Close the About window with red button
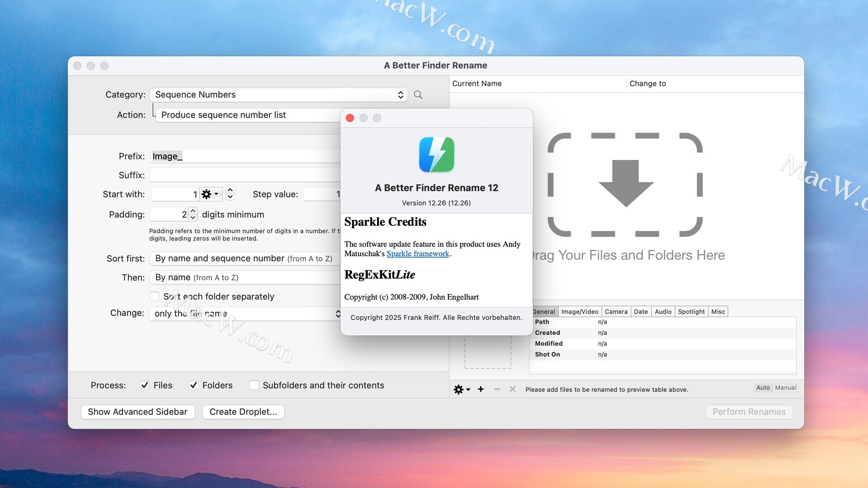Image resolution: width=868 pixels, height=488 pixels. [350, 118]
